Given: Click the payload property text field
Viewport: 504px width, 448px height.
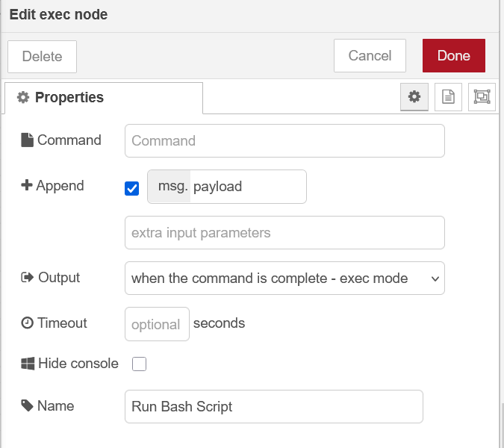Looking at the screenshot, I should pos(249,187).
